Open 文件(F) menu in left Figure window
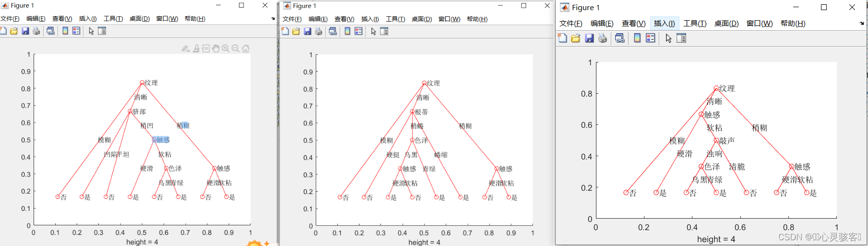Viewport: 868px width, 246px height. pos(10,19)
